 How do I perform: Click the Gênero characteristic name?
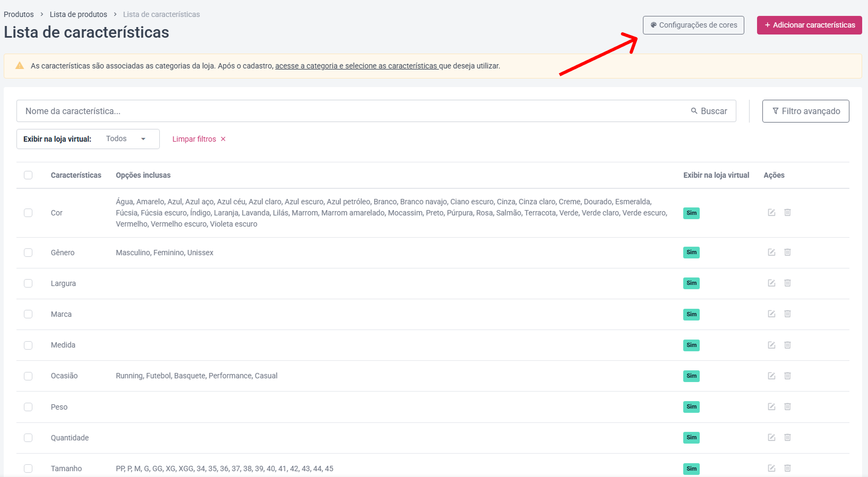63,253
